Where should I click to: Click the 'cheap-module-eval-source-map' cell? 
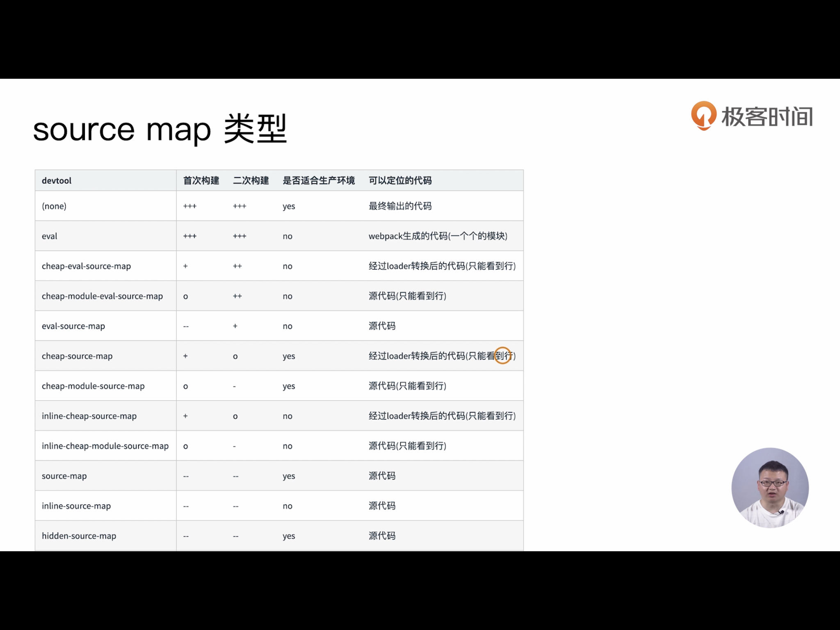[x=102, y=296]
